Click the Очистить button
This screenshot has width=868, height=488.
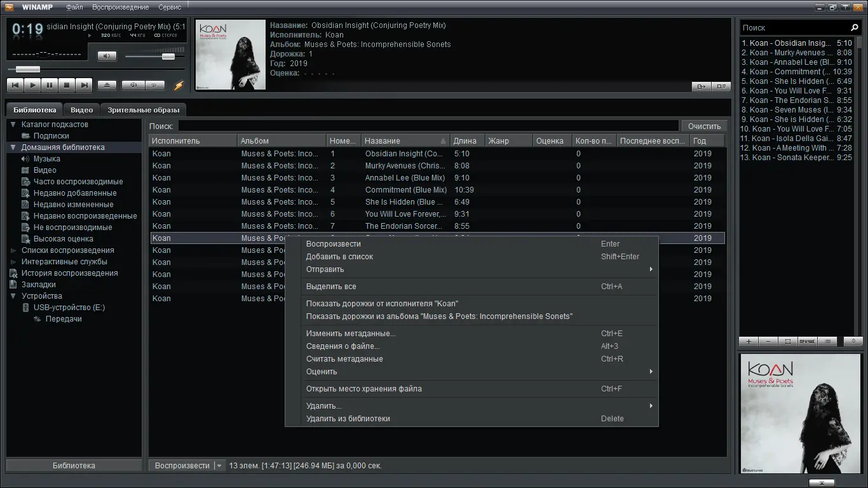click(x=704, y=126)
